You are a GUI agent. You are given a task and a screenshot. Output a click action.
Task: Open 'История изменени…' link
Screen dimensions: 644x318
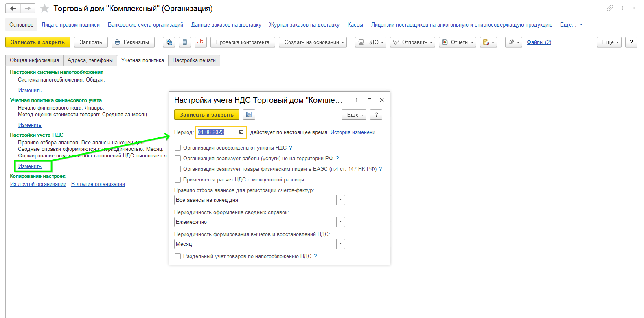[x=355, y=132]
